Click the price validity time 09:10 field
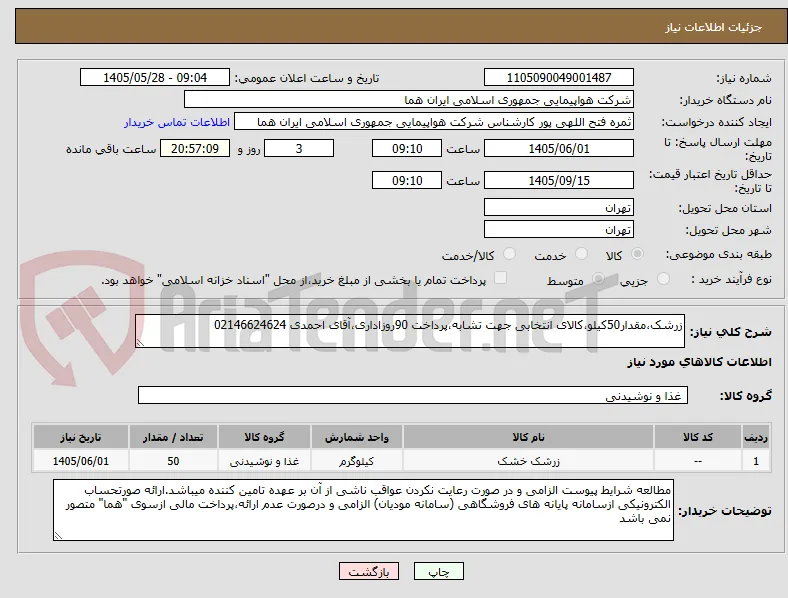 coord(407,180)
